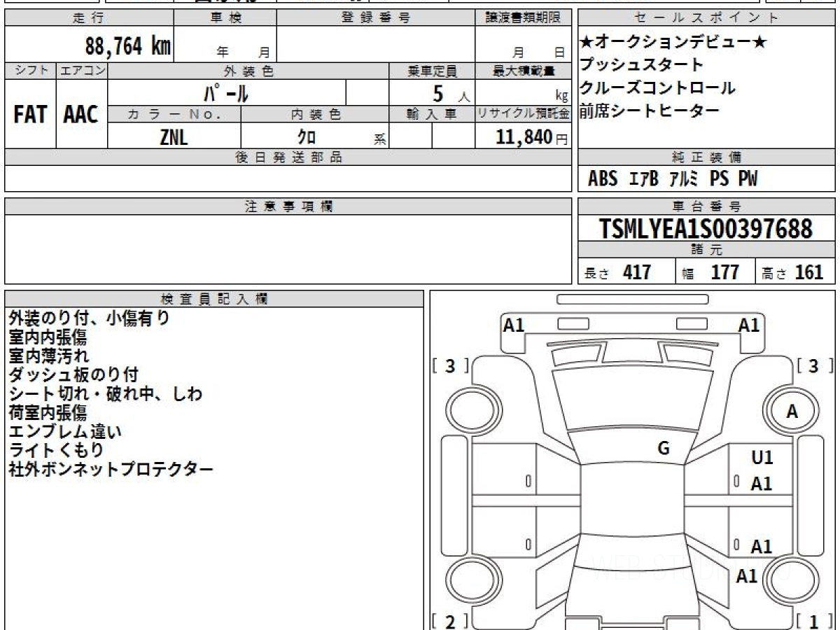This screenshot has width=840, height=630.
Task: Select the 長さ 417 dimension
Action: coord(618,272)
